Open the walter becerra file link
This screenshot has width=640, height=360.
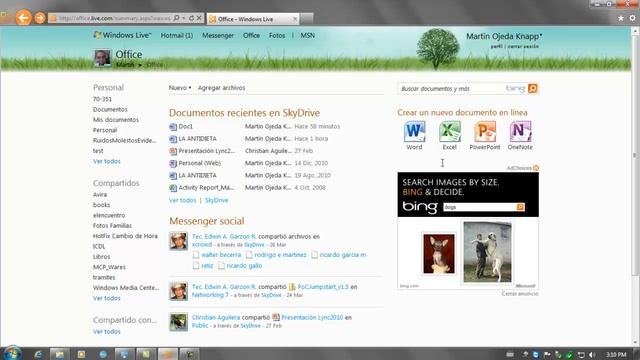[221, 255]
